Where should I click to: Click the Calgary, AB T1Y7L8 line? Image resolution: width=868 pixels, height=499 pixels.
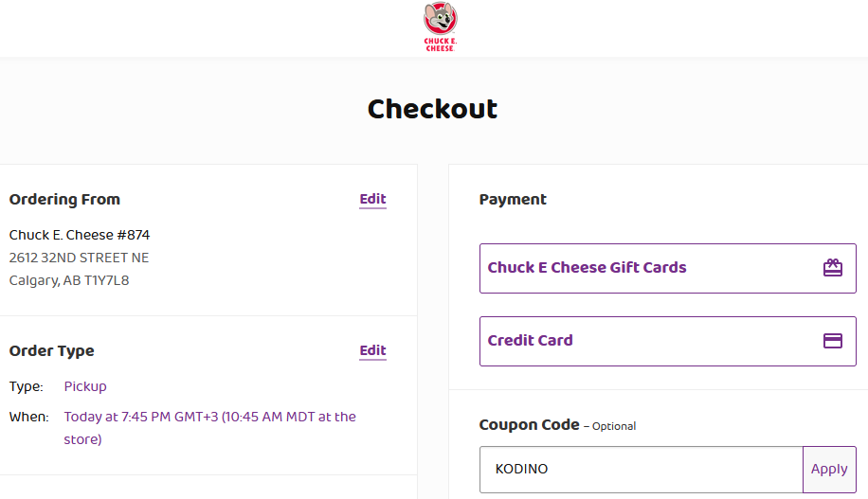[x=68, y=280]
